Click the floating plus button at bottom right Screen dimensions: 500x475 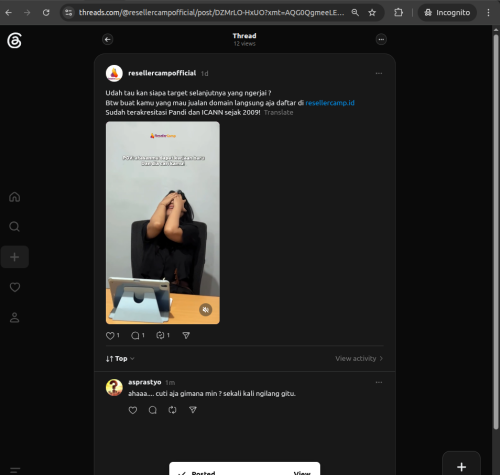tap(461, 466)
